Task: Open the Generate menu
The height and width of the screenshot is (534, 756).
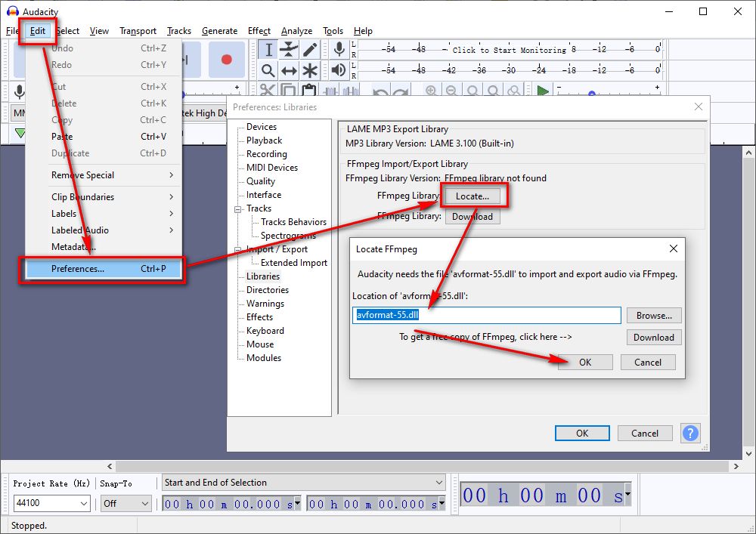Action: 219,31
